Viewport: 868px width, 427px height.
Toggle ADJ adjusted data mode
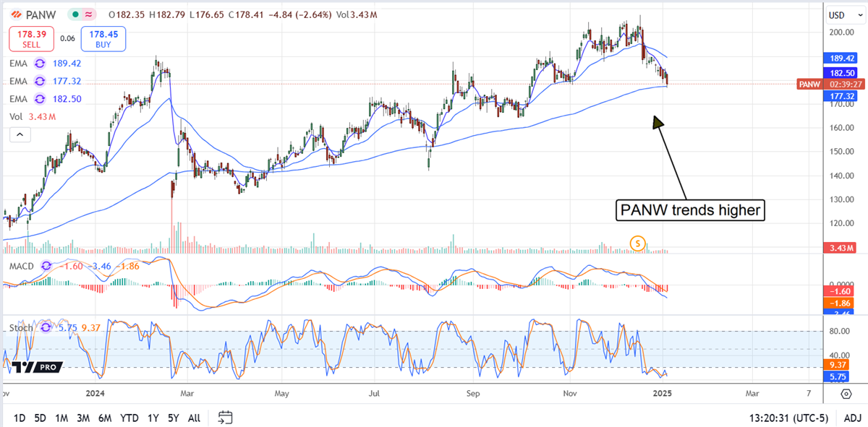(851, 418)
